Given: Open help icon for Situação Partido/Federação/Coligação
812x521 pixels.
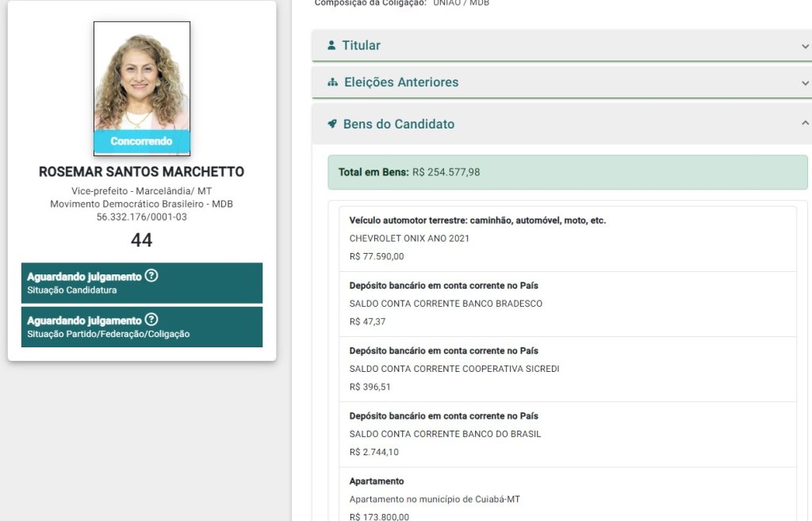Looking at the screenshot, I should [151, 320].
